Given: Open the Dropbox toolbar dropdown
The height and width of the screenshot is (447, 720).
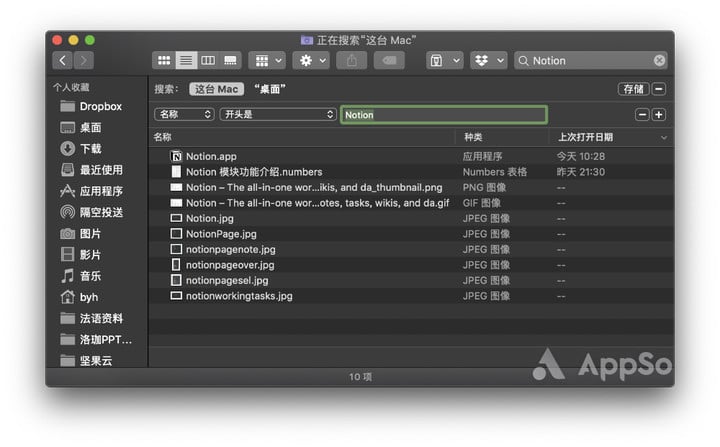Looking at the screenshot, I should point(489,60).
